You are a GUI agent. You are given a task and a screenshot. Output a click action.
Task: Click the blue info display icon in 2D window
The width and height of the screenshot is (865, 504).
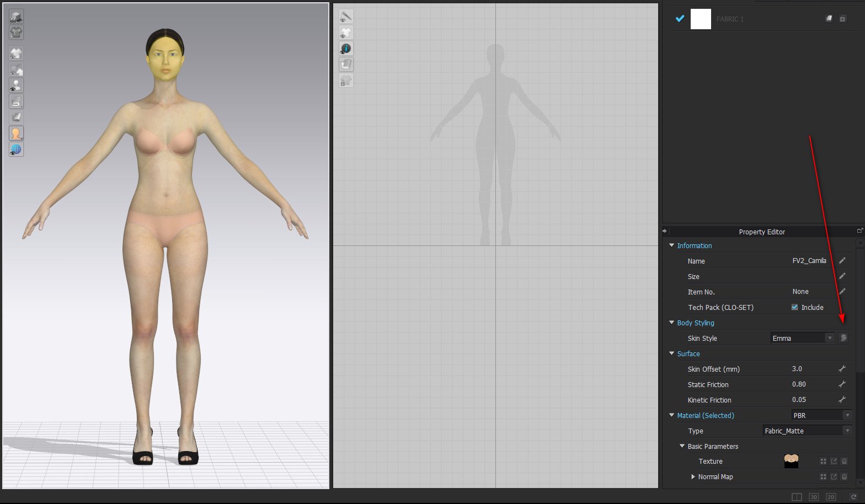(346, 49)
